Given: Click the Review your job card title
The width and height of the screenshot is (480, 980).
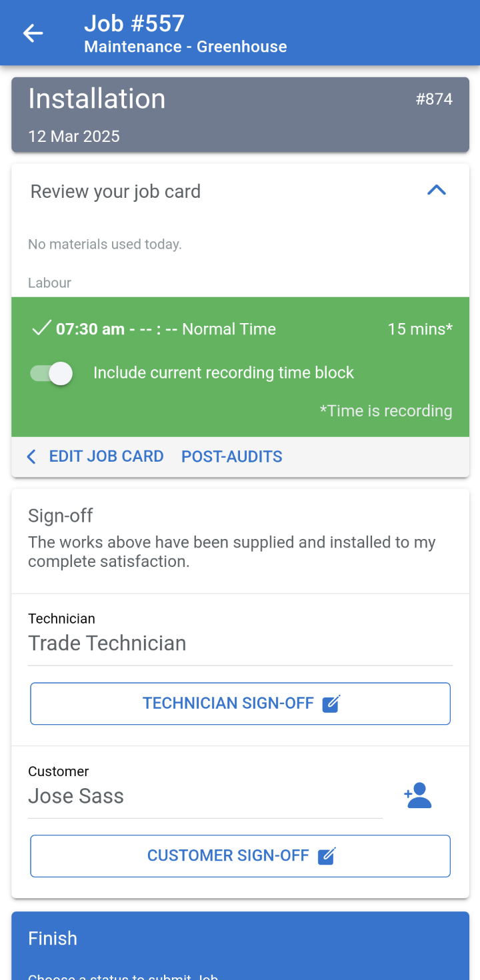Looking at the screenshot, I should [115, 192].
